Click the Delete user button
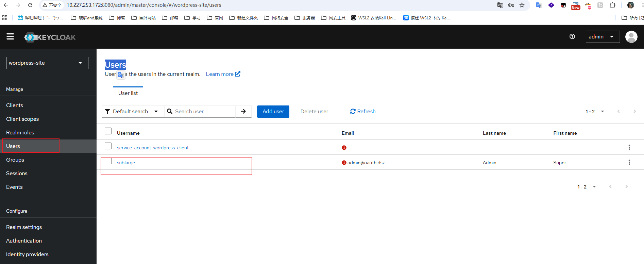The image size is (644, 264). [x=314, y=112]
